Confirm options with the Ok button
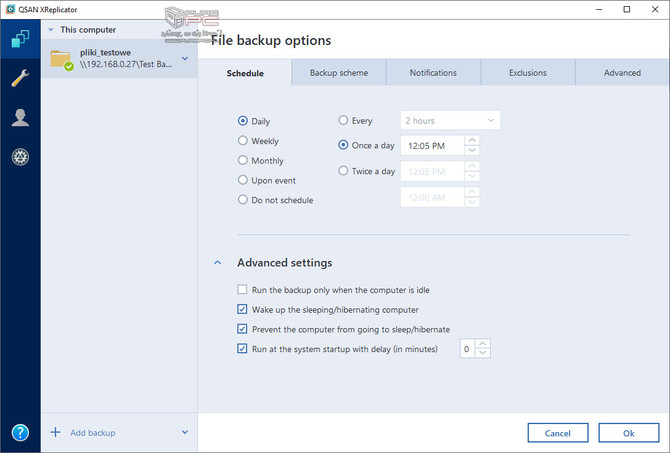This screenshot has height=453, width=670. (x=628, y=433)
